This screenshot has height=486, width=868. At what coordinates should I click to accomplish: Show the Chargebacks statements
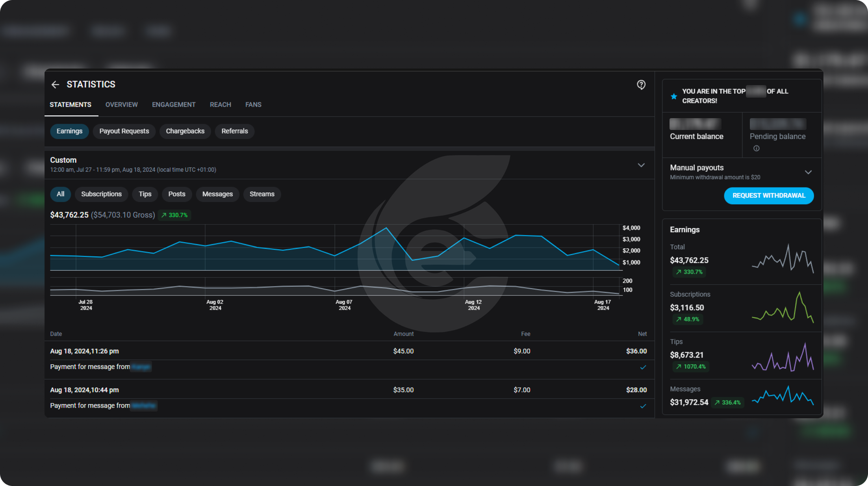click(x=185, y=131)
